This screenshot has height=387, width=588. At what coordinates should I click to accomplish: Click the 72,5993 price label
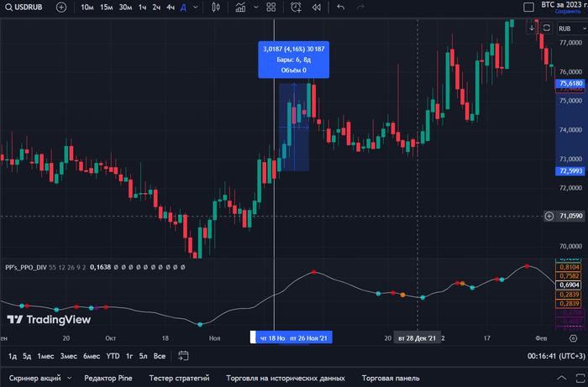pos(570,171)
